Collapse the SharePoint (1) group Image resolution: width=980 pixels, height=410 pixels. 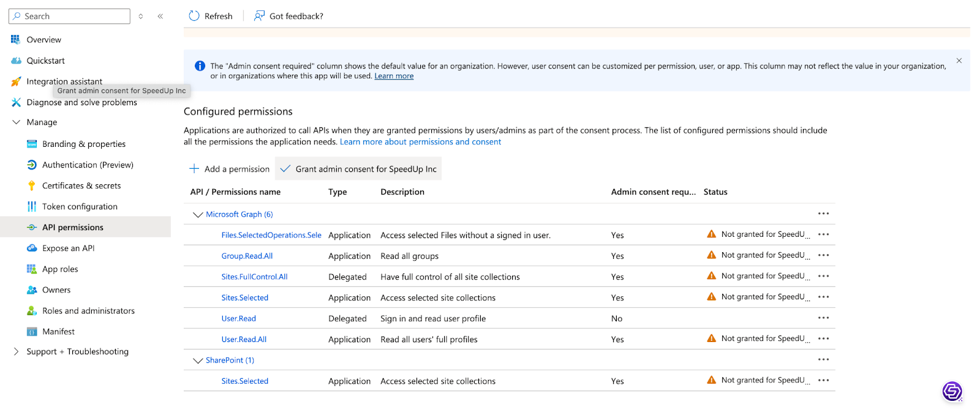pyautogui.click(x=197, y=360)
